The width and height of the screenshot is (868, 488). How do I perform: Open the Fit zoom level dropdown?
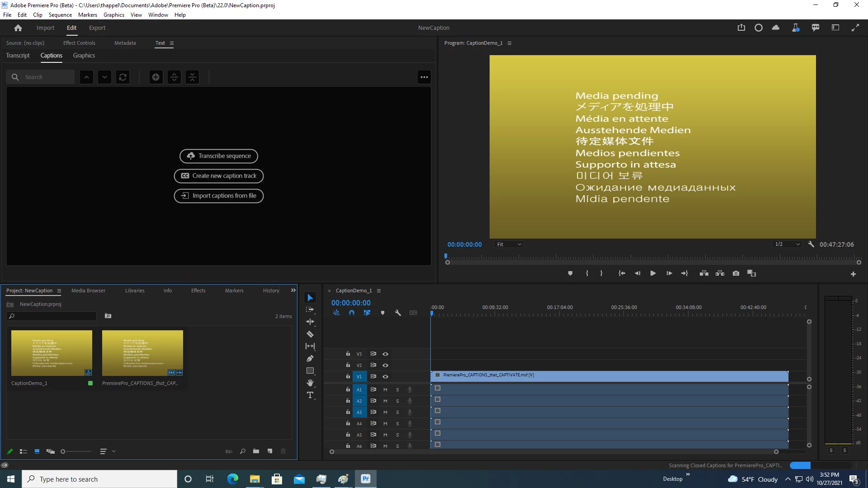click(509, 244)
